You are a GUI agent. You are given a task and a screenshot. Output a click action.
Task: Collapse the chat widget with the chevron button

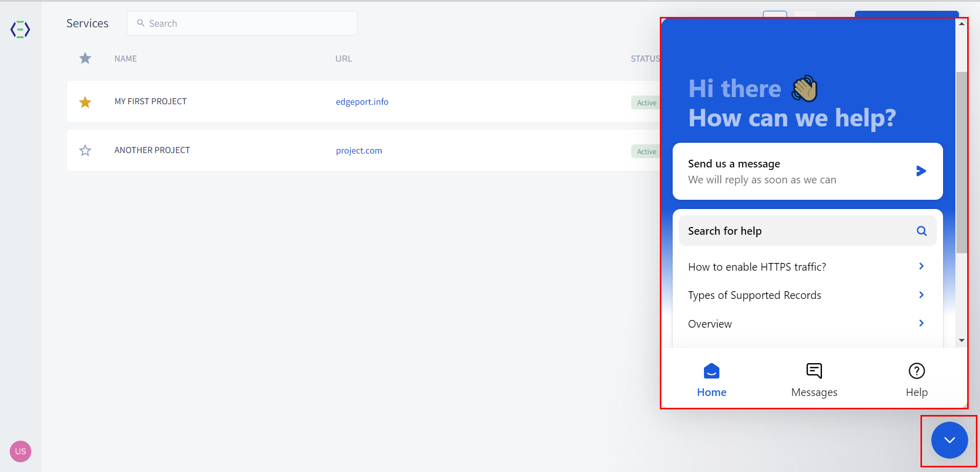pyautogui.click(x=949, y=440)
